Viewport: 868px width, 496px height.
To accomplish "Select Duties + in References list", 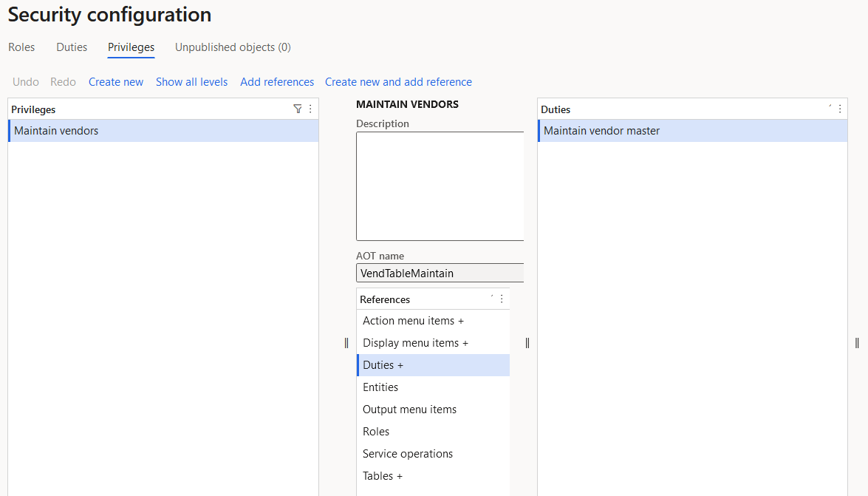I will click(x=434, y=365).
